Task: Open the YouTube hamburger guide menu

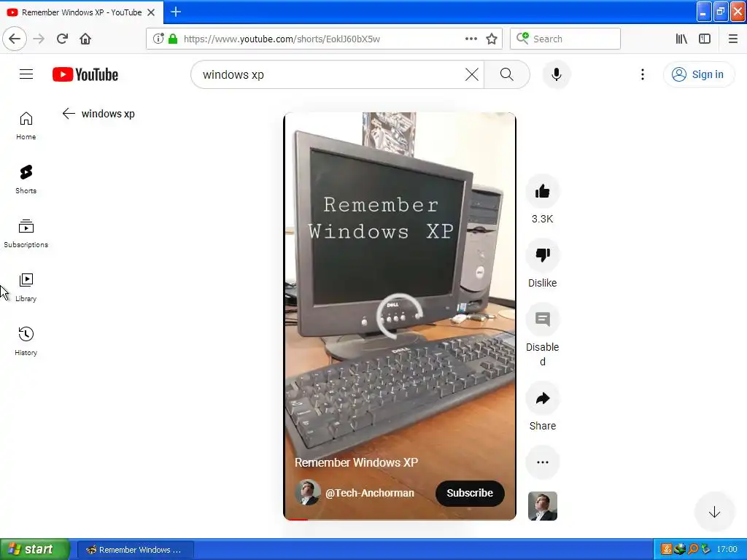Action: pos(26,74)
